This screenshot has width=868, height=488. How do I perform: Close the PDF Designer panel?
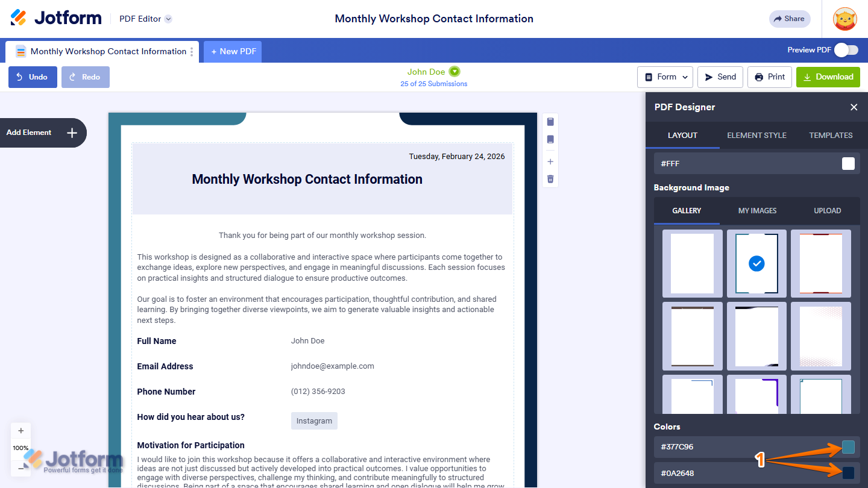click(x=854, y=107)
